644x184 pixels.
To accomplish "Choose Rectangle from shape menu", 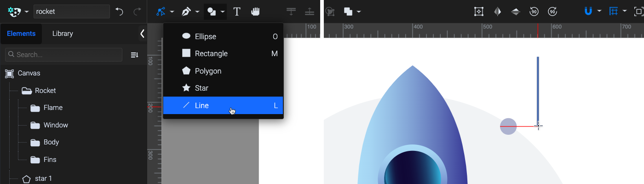I will [x=223, y=53].
